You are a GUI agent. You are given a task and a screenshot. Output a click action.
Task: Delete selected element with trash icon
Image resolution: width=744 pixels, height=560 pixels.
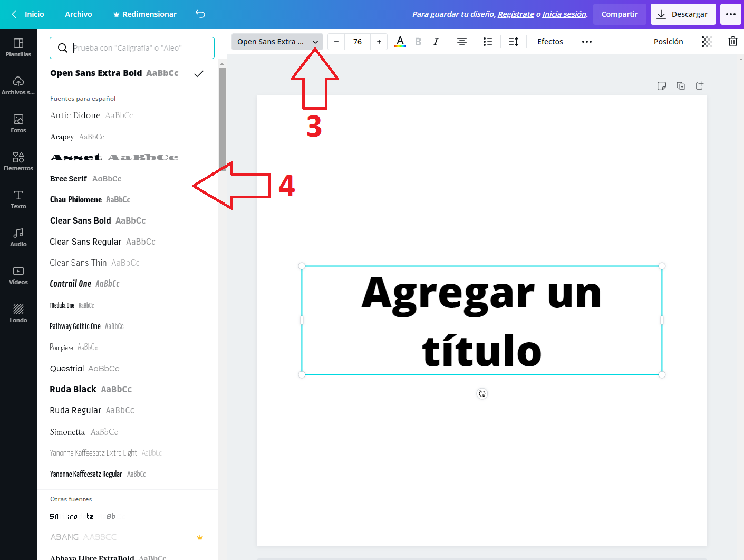733,42
